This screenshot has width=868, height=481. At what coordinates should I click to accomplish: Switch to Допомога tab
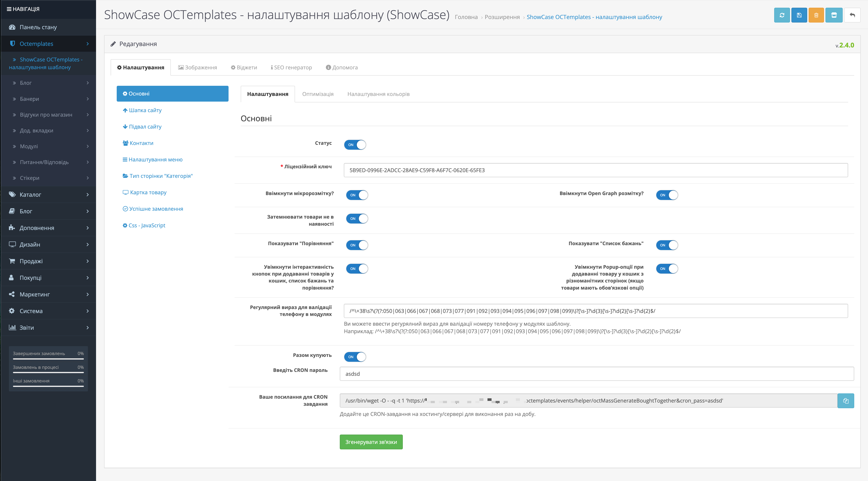click(x=342, y=68)
